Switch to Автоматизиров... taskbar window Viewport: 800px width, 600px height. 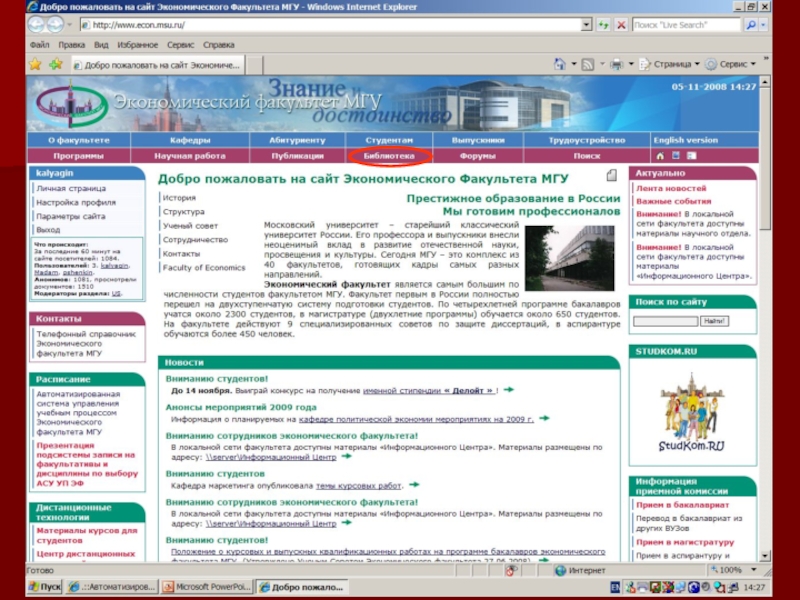pos(112,587)
